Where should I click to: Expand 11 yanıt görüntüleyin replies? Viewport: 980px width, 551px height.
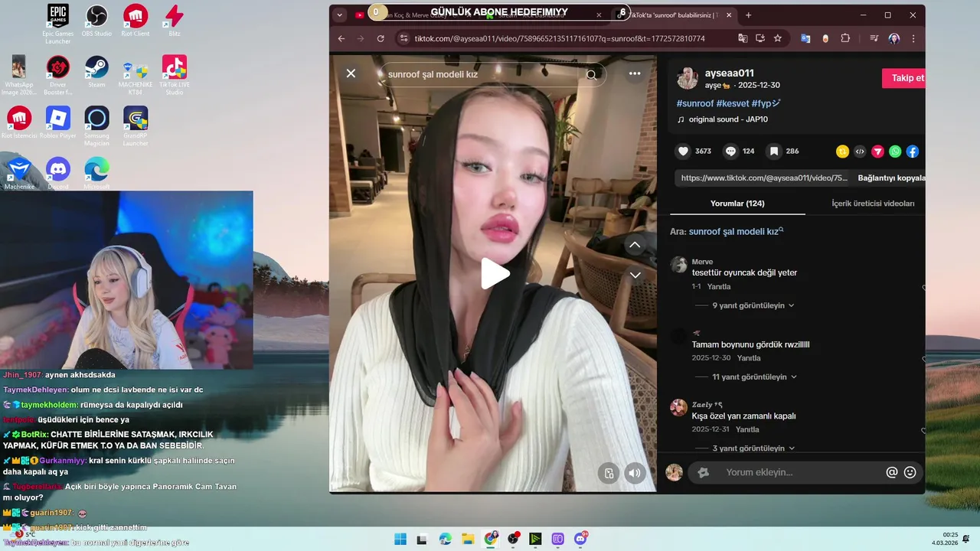(x=755, y=377)
